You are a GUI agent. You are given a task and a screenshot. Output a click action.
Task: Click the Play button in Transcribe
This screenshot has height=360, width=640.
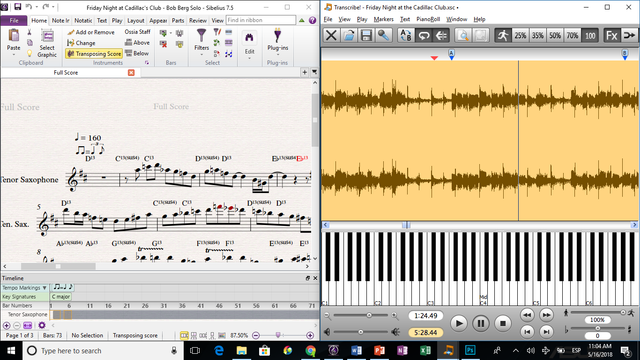[459, 324]
